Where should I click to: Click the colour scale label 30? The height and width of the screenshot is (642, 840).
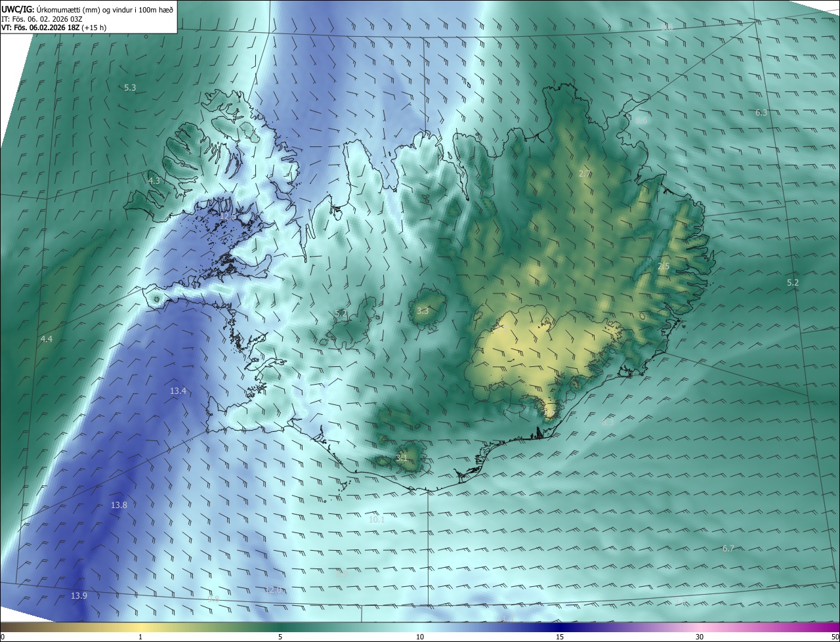tap(700, 637)
